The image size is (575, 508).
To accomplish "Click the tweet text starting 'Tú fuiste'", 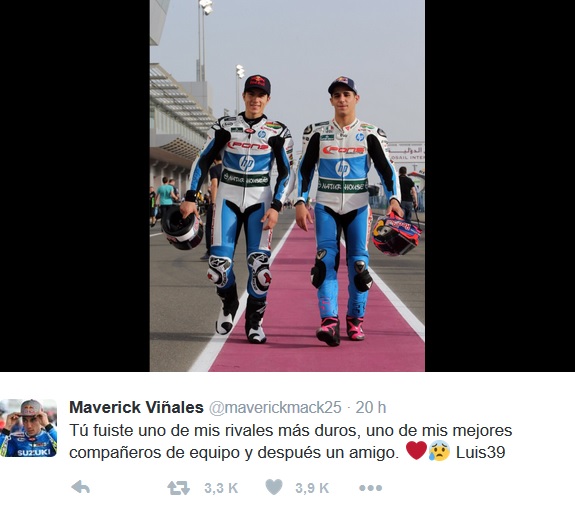I will [290, 441].
